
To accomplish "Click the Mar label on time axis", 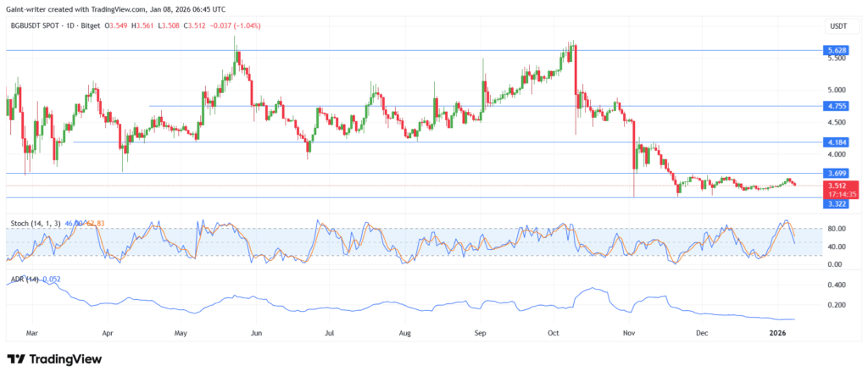I will click(x=33, y=334).
